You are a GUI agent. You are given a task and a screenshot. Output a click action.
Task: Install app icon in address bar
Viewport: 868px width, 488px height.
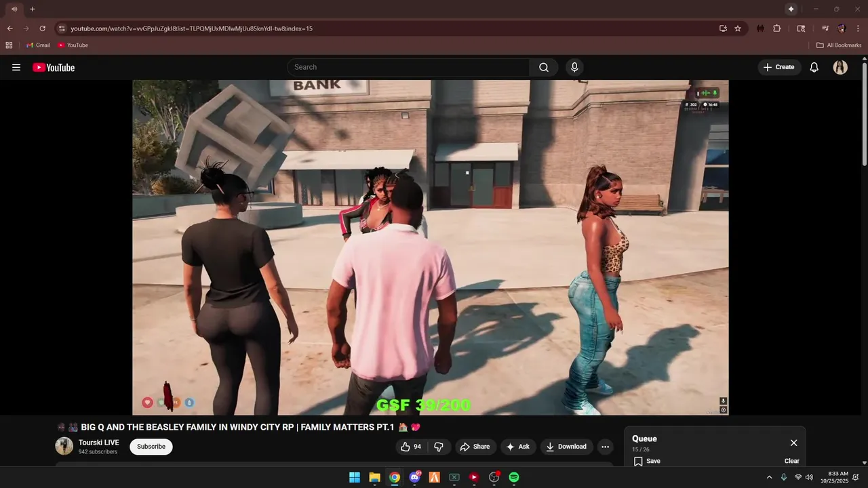(x=723, y=28)
